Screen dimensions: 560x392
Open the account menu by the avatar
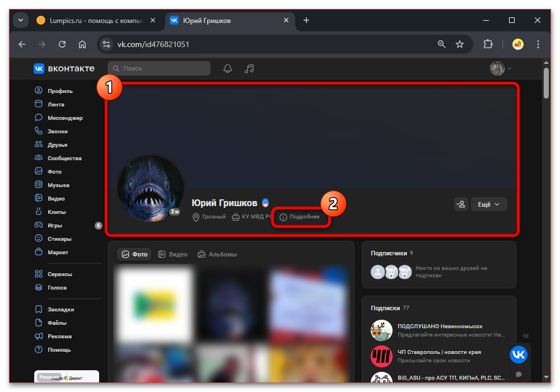500,68
